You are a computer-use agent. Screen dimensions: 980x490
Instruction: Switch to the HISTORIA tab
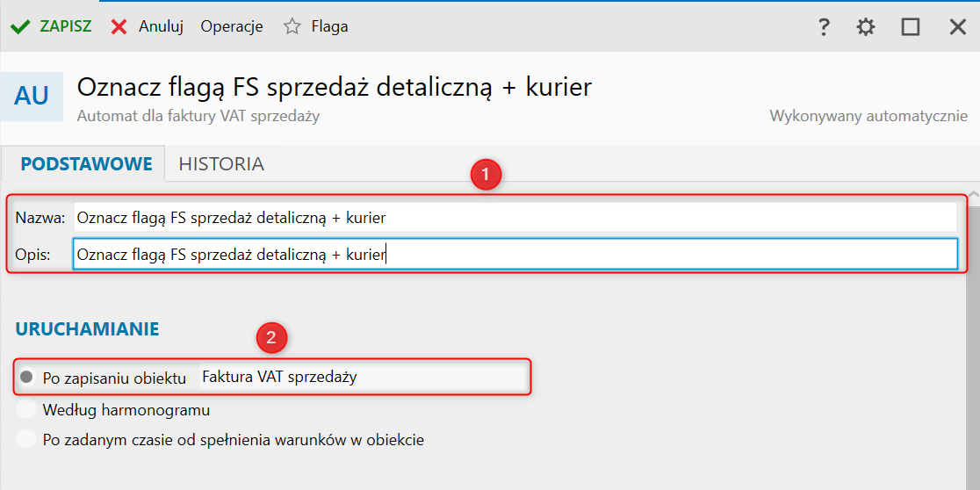point(221,164)
